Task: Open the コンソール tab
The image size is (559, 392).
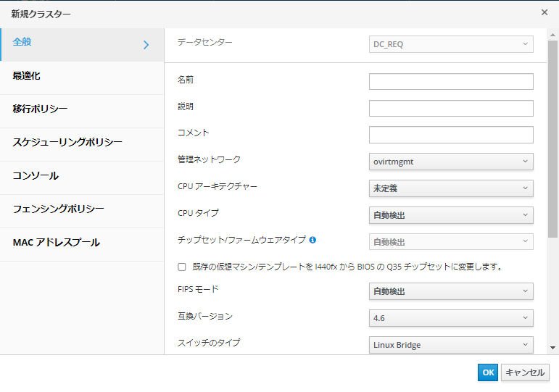Action: [83, 178]
